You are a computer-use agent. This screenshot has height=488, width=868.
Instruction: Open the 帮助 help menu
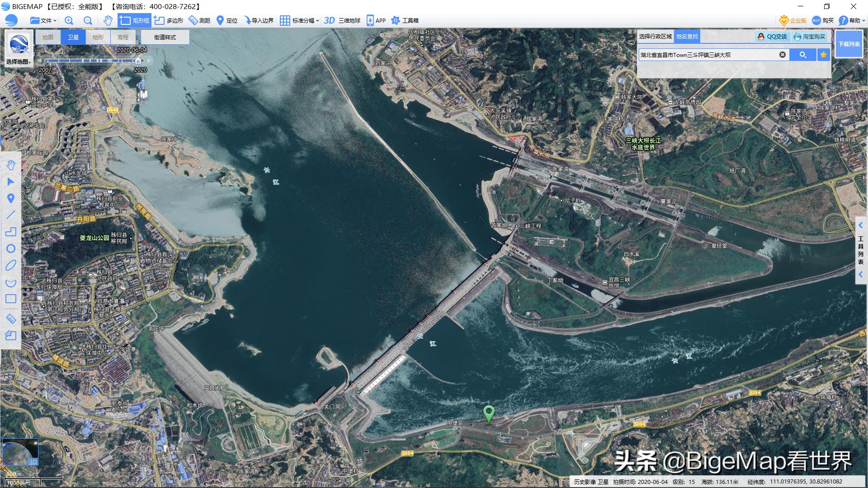[851, 20]
